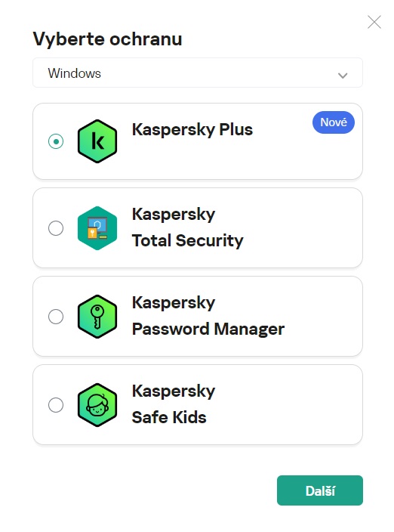Close the Vyberte ochranu dialog
The width and height of the screenshot is (394, 532).
tap(374, 22)
